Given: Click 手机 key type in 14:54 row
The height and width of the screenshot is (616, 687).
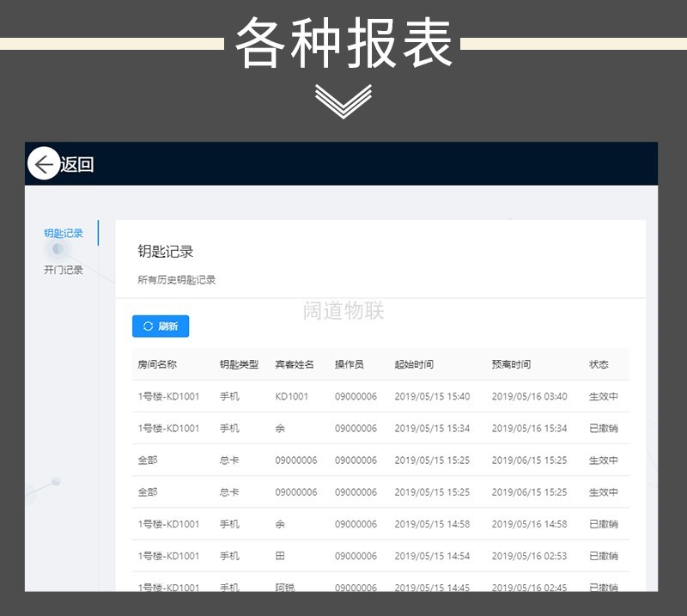Looking at the screenshot, I should click(229, 556).
